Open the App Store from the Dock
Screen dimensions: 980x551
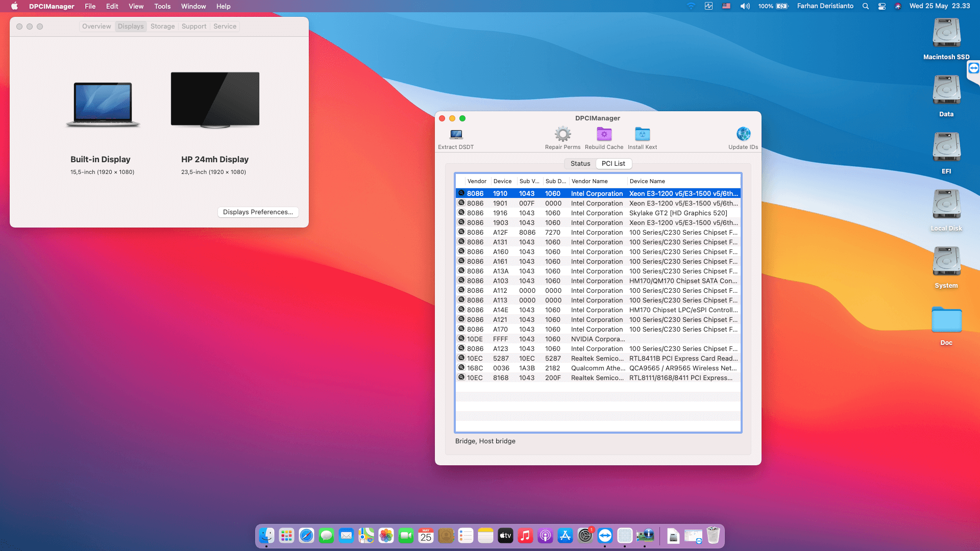pos(565,536)
